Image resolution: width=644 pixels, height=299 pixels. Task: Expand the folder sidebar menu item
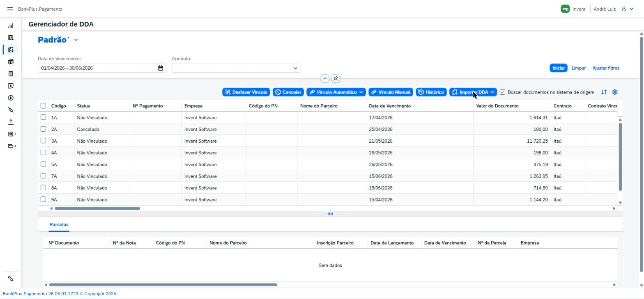(x=12, y=146)
